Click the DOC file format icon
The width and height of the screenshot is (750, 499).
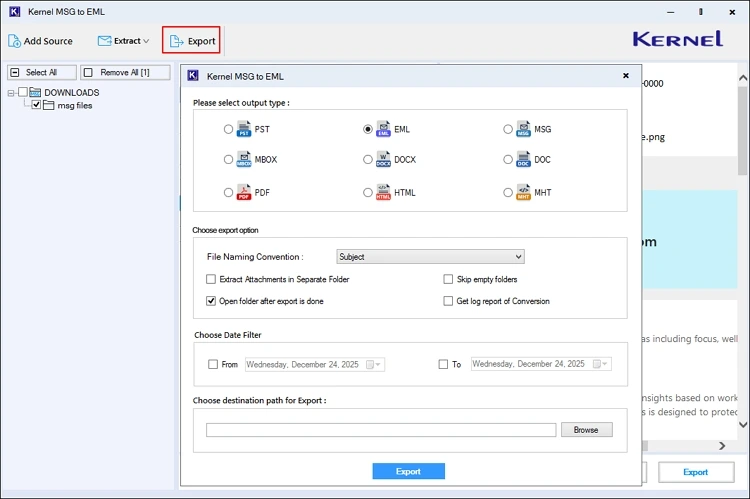pos(524,159)
